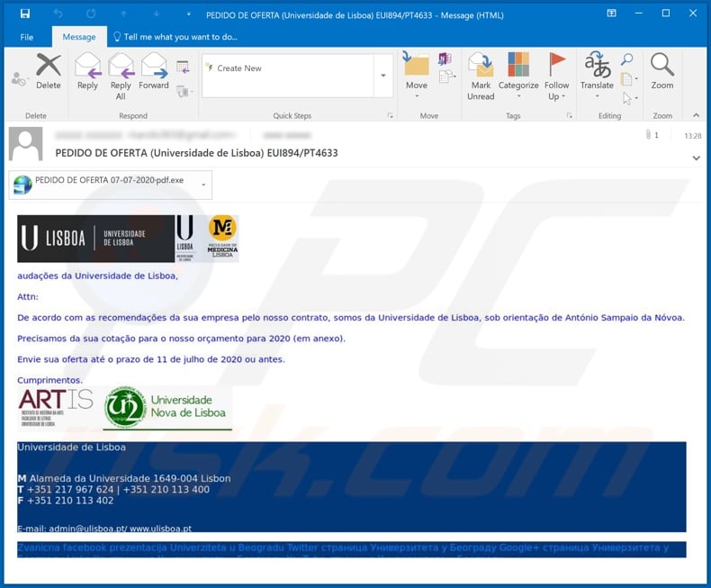Click the received time 13:28
This screenshot has width=711, height=588.
(692, 136)
